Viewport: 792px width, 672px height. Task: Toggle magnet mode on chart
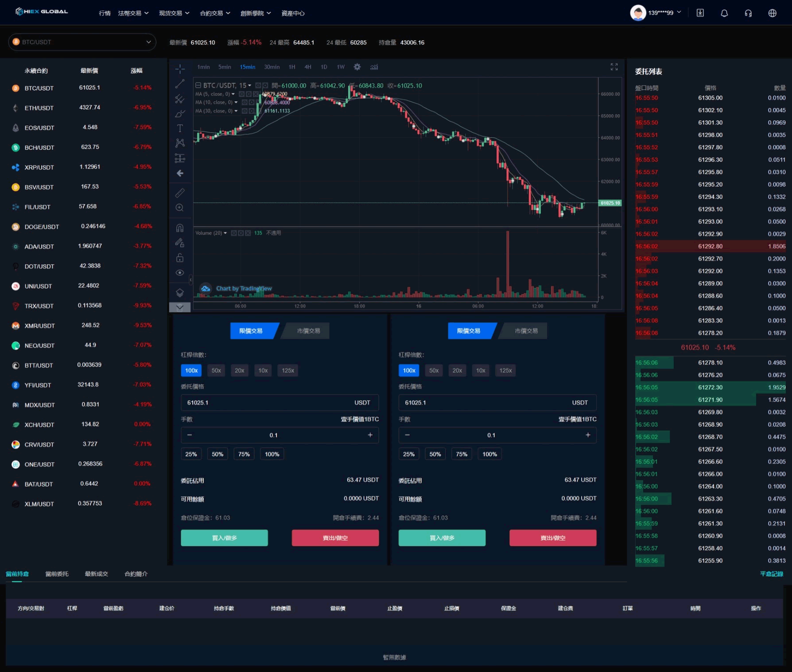pos(180,228)
